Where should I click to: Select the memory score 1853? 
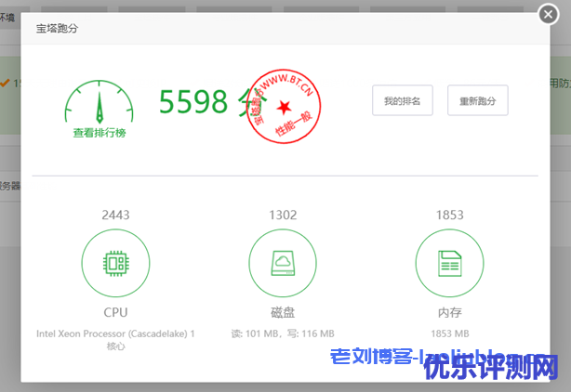(x=450, y=215)
